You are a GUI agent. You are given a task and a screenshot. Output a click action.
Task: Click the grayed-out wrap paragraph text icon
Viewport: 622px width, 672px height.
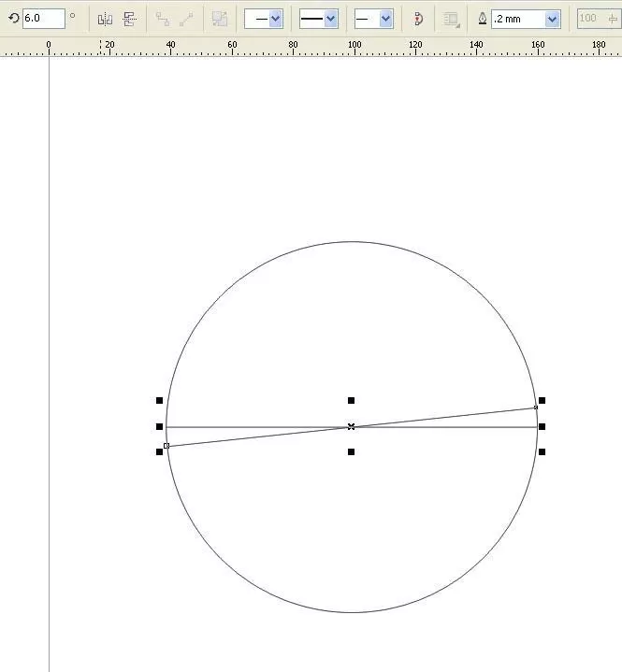(451, 20)
